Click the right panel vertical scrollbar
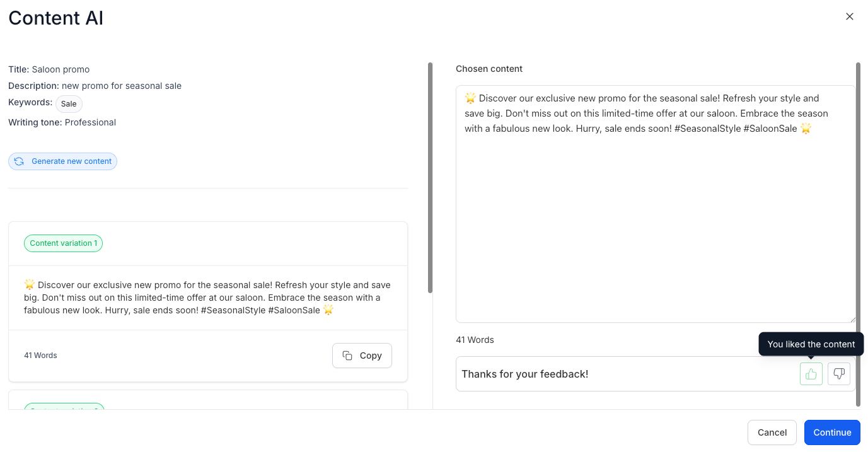The height and width of the screenshot is (452, 868). (858, 233)
